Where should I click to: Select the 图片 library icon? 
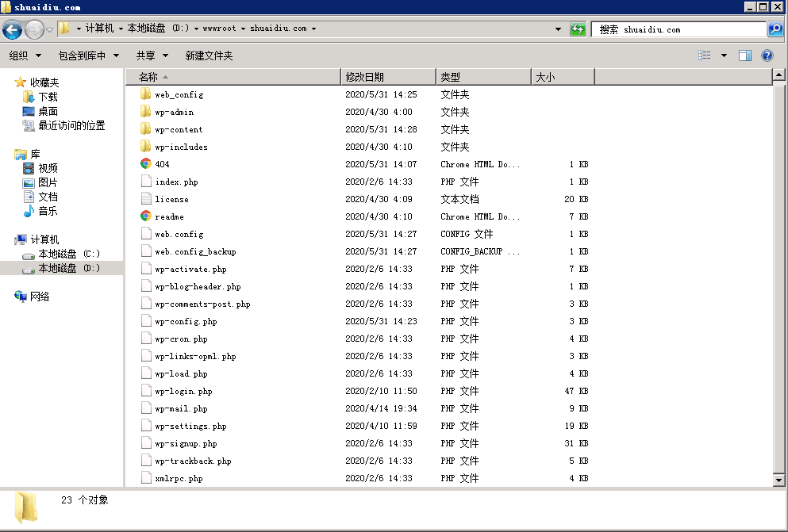click(29, 182)
